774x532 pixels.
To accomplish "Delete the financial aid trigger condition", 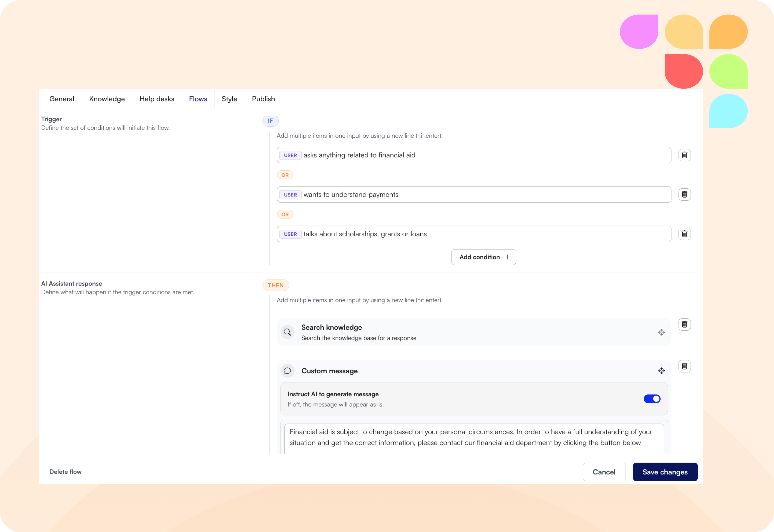I will (684, 155).
